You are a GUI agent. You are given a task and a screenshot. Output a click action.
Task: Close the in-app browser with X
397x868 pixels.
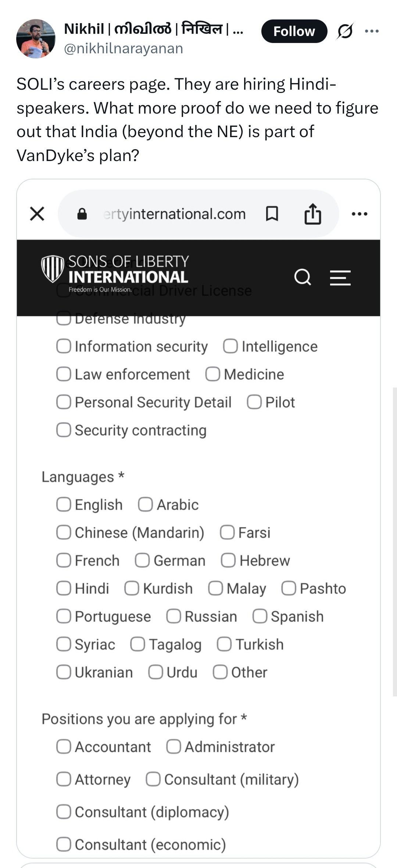coord(37,214)
